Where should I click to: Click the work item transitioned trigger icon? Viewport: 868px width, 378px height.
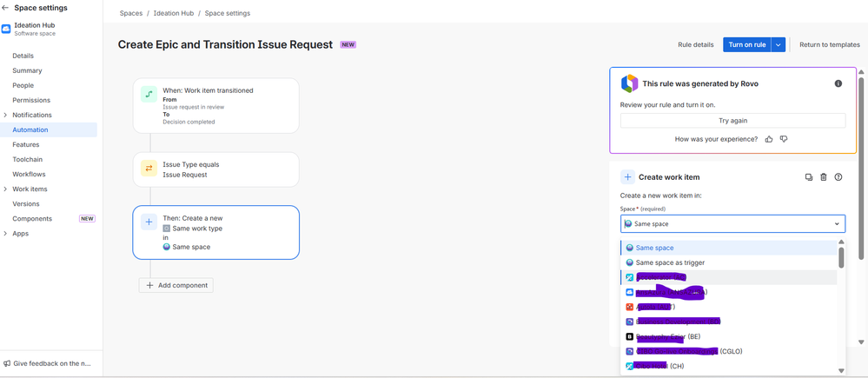point(149,94)
